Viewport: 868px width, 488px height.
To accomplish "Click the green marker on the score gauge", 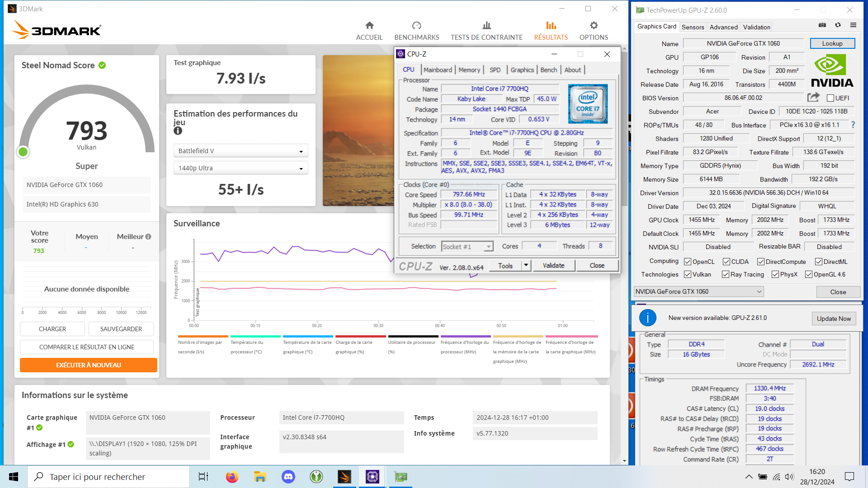I will pyautogui.click(x=23, y=152).
